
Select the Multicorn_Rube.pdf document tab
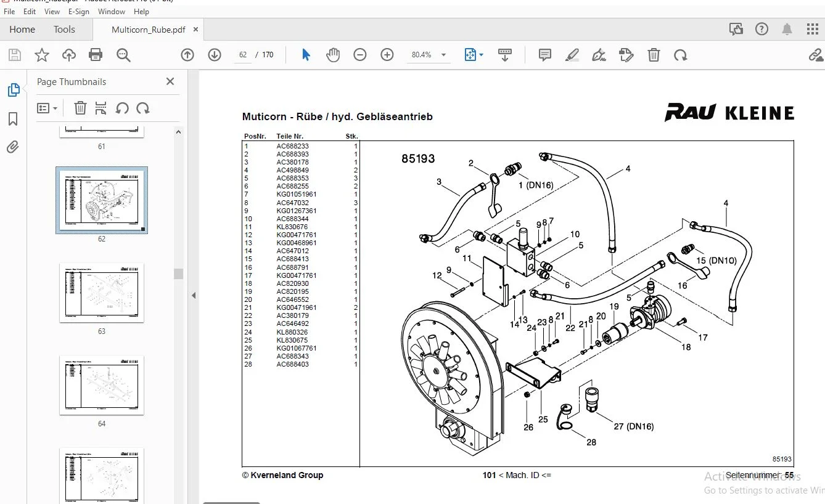(148, 30)
